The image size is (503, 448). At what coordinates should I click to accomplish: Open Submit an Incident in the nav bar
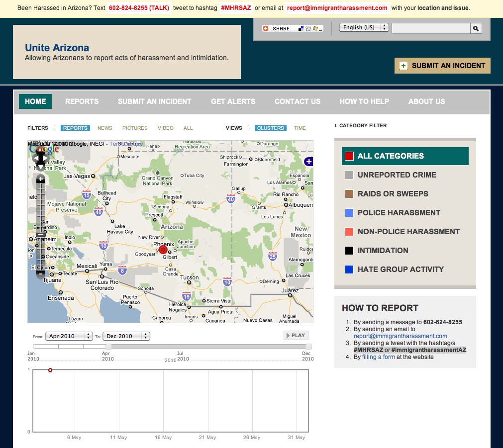coord(155,101)
